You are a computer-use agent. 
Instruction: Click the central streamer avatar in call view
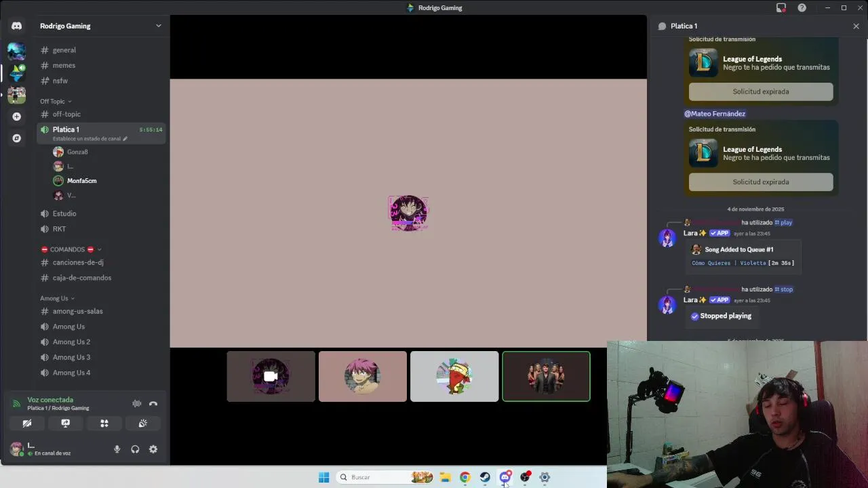408,213
